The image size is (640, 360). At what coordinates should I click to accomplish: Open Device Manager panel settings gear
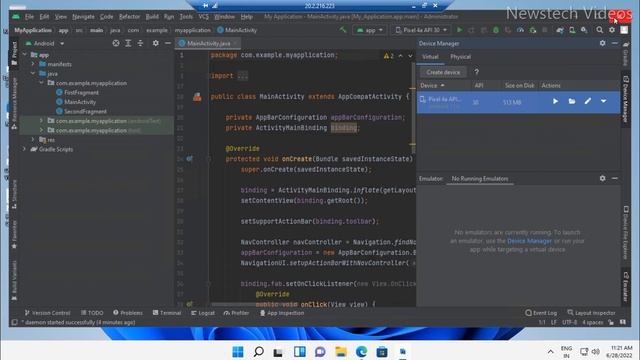pos(602,43)
